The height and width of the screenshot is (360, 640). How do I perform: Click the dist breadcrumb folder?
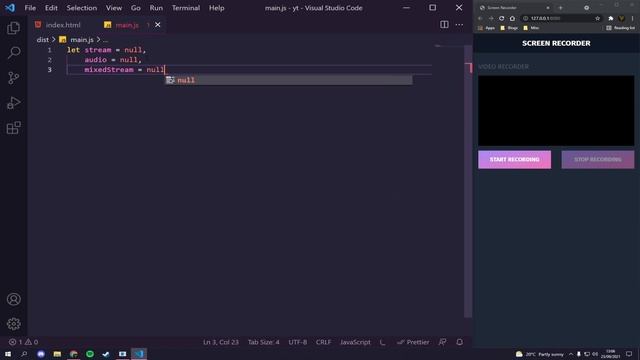pyautogui.click(x=42, y=40)
